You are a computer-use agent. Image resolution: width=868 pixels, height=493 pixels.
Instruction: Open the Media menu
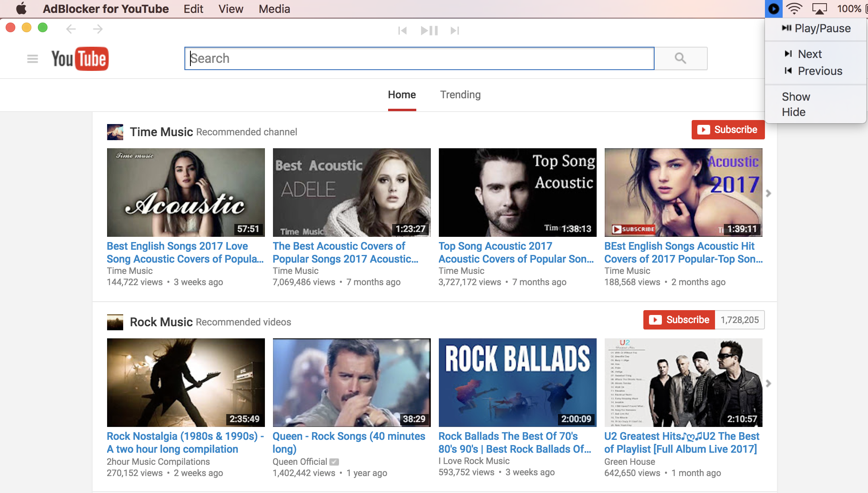(274, 8)
